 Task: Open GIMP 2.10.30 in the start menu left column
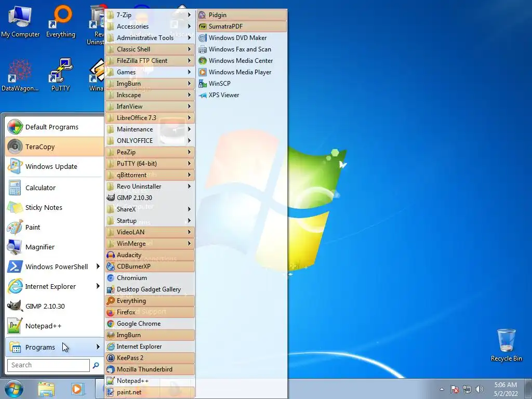coord(55,306)
